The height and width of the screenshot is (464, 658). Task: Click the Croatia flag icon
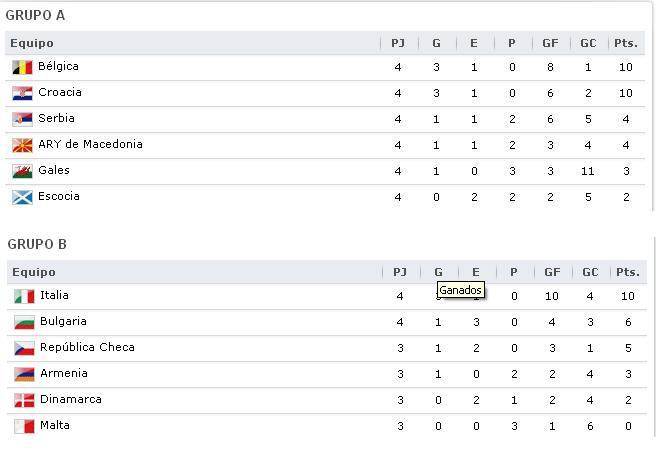point(22,93)
